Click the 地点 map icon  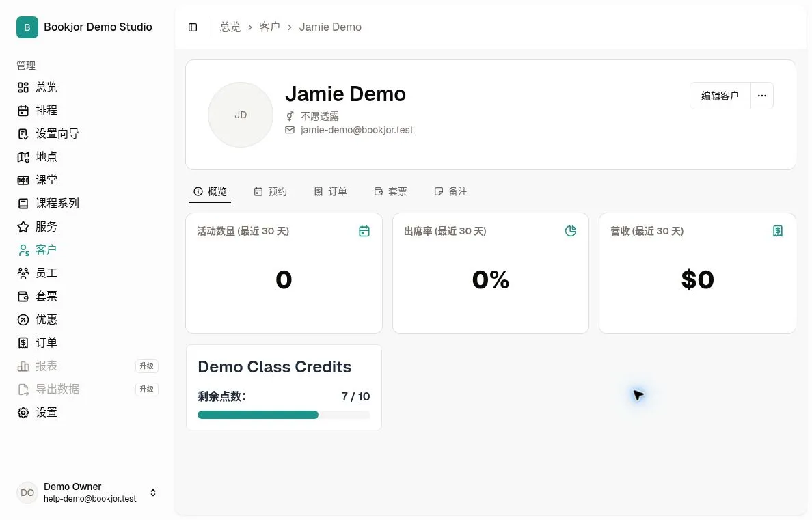click(x=23, y=157)
